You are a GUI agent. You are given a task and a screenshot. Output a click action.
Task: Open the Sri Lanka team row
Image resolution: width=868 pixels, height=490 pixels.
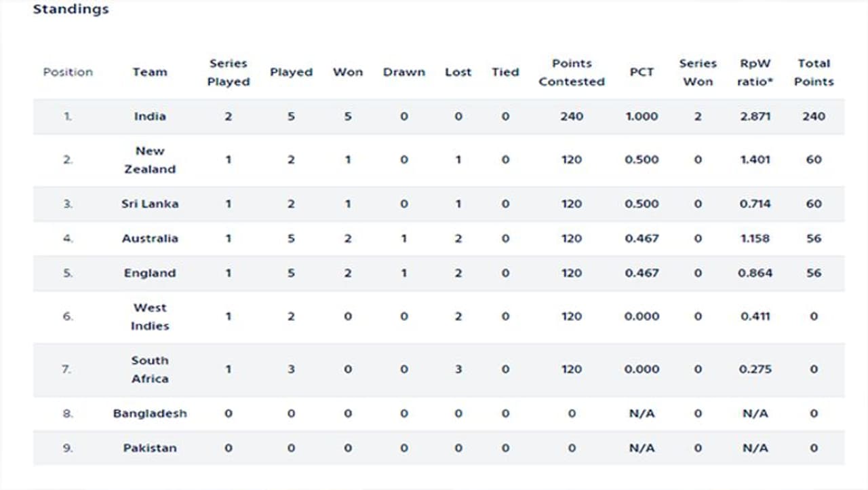(150, 204)
